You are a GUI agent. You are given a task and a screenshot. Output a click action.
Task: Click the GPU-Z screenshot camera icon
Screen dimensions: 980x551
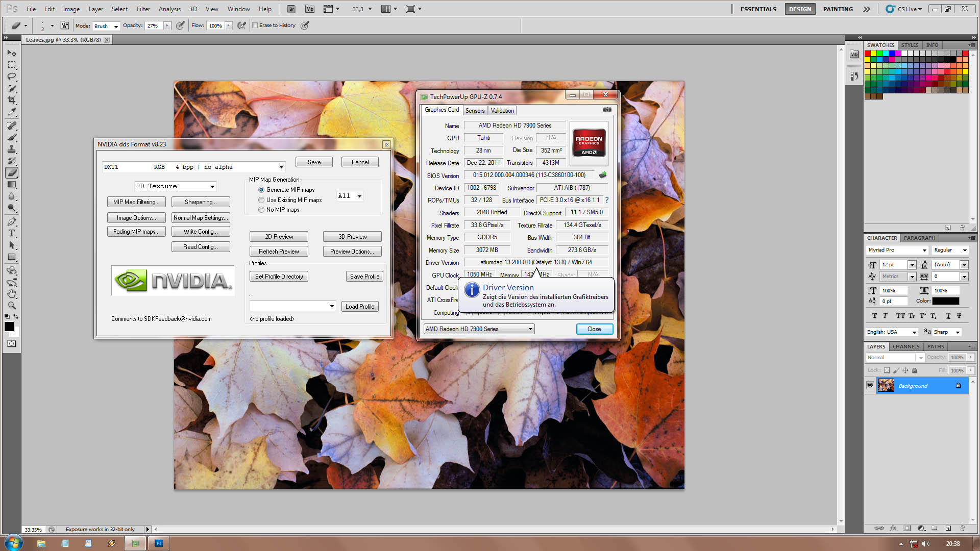point(607,110)
